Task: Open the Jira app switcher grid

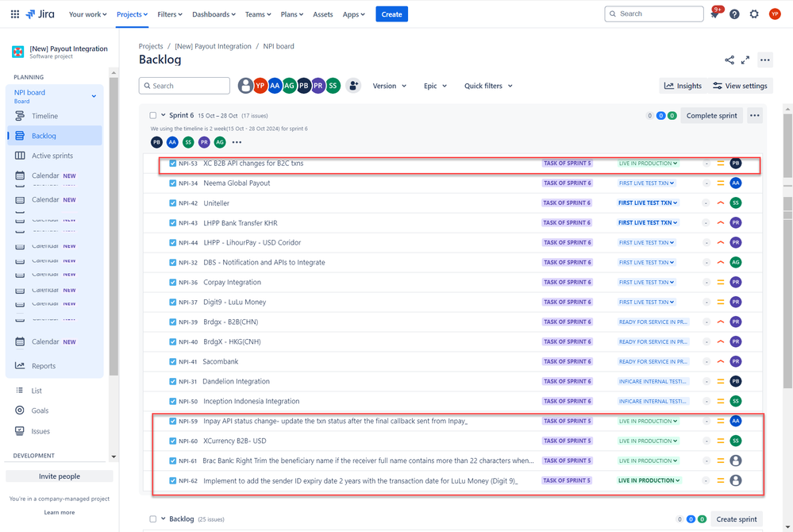Action: (x=15, y=14)
